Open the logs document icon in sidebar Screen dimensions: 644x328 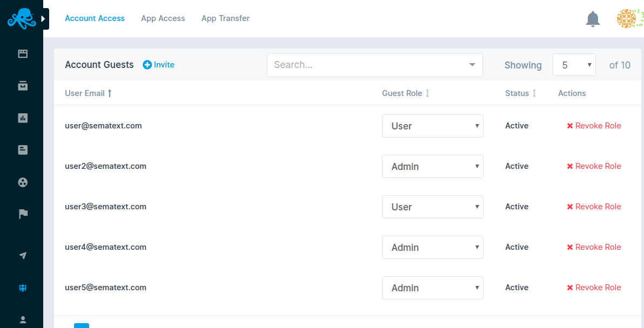coord(23,150)
